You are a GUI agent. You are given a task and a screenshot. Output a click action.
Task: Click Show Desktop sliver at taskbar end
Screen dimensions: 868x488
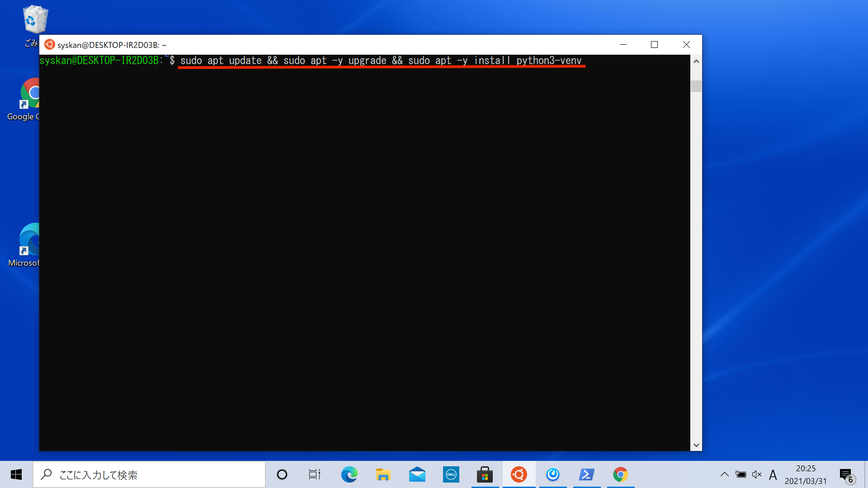tap(866, 474)
